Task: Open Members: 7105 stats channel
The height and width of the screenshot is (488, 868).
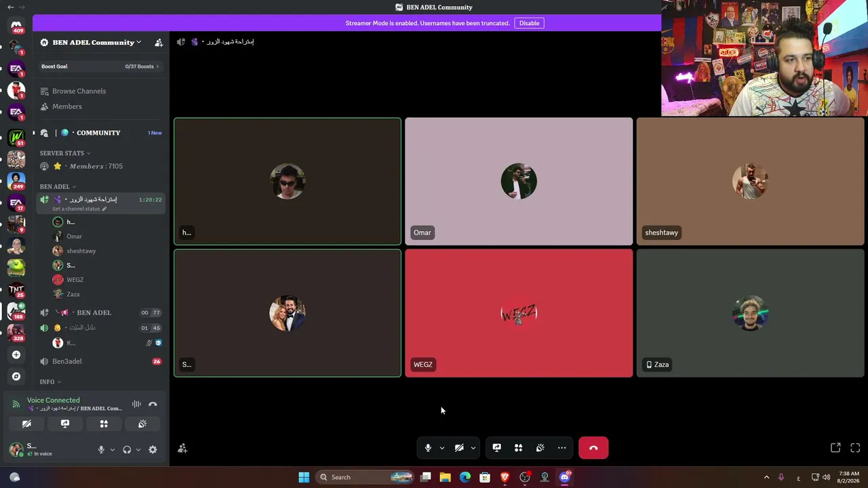Action: [100, 166]
